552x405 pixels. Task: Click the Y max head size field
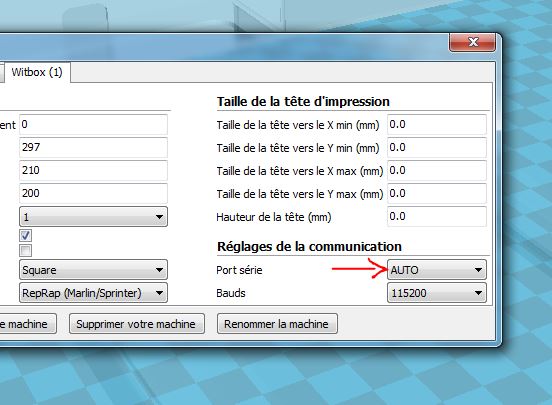(x=437, y=193)
